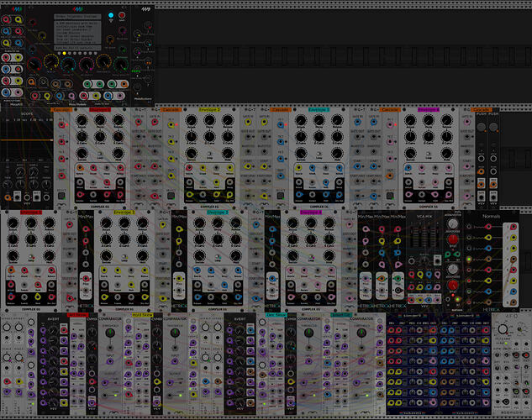This screenshot has height=420, width=532.
Task: Click the Normals module title
Action: click(x=491, y=216)
